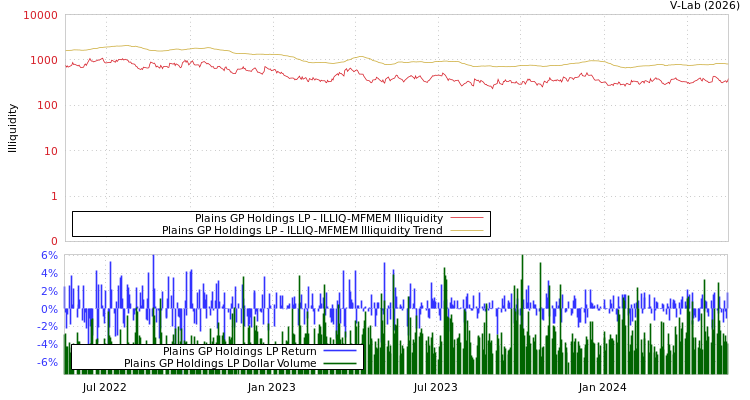
Task: Click the green Dollar Volume legend line sample
Action: [x=340, y=363]
